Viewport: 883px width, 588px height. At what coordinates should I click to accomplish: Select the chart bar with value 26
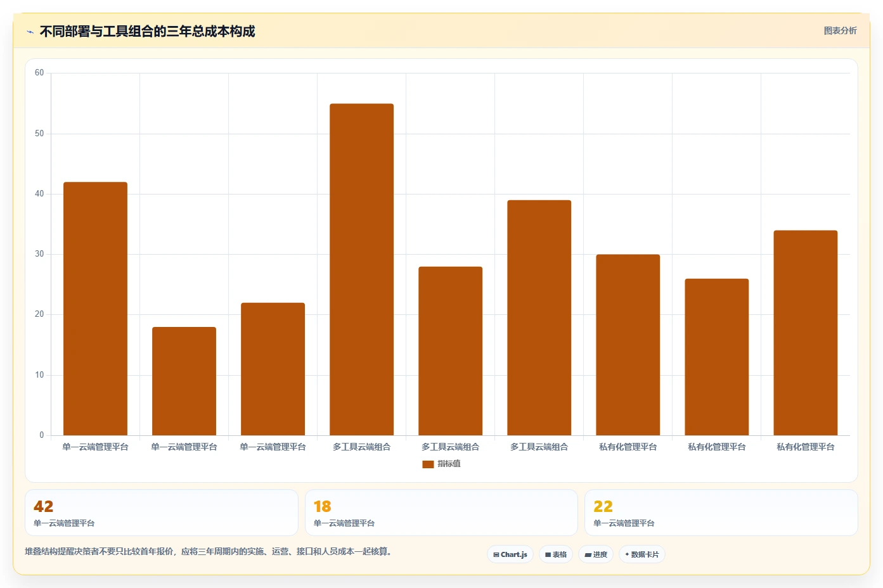coord(716,357)
